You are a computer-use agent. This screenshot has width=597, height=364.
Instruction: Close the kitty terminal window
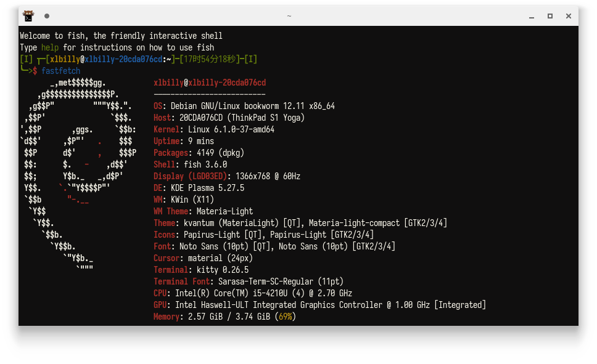569,16
